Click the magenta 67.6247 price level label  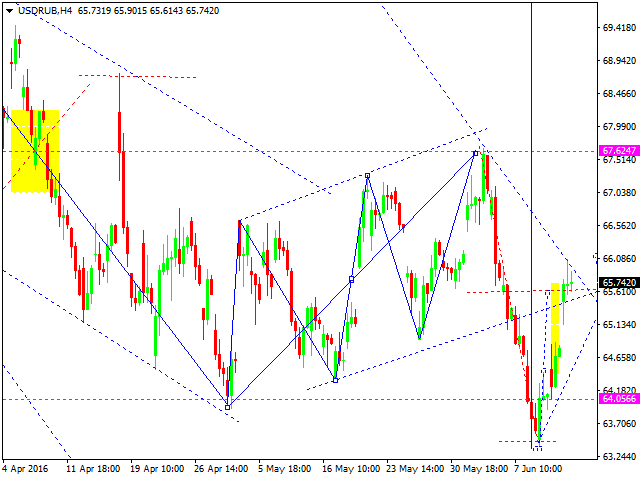[619, 151]
